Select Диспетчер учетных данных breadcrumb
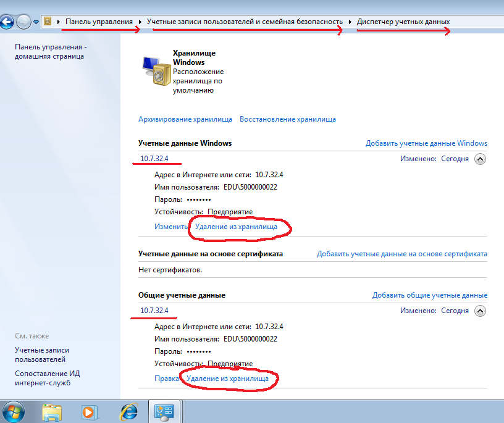504x423 pixels. pos(403,22)
